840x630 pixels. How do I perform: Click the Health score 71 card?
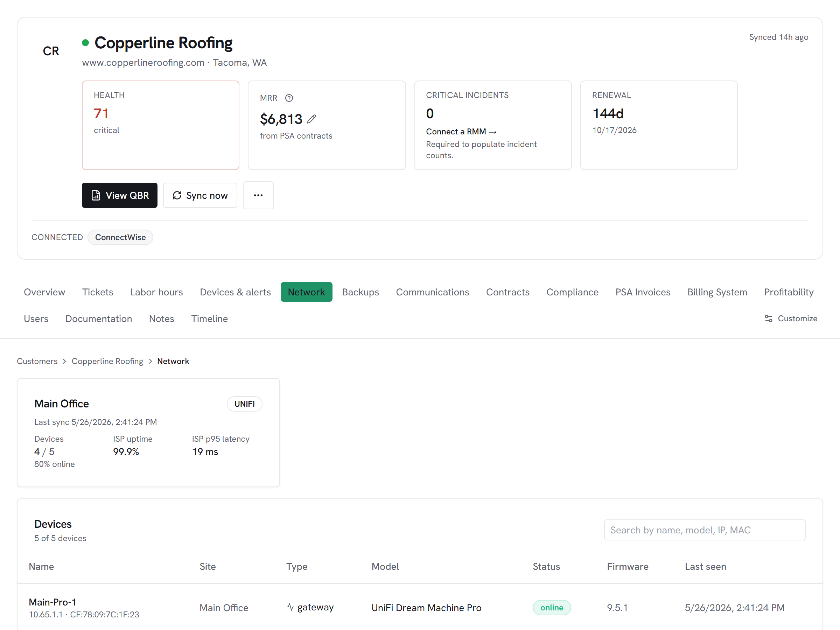coord(161,125)
